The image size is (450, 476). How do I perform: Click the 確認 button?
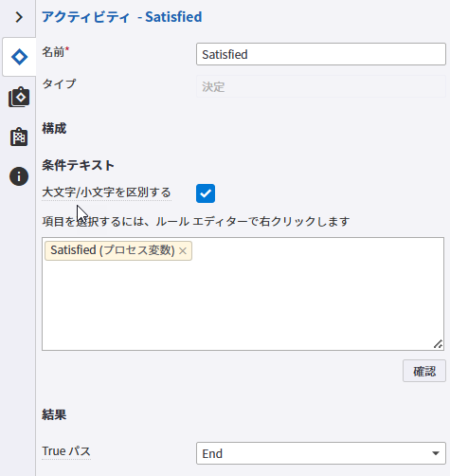point(424,371)
